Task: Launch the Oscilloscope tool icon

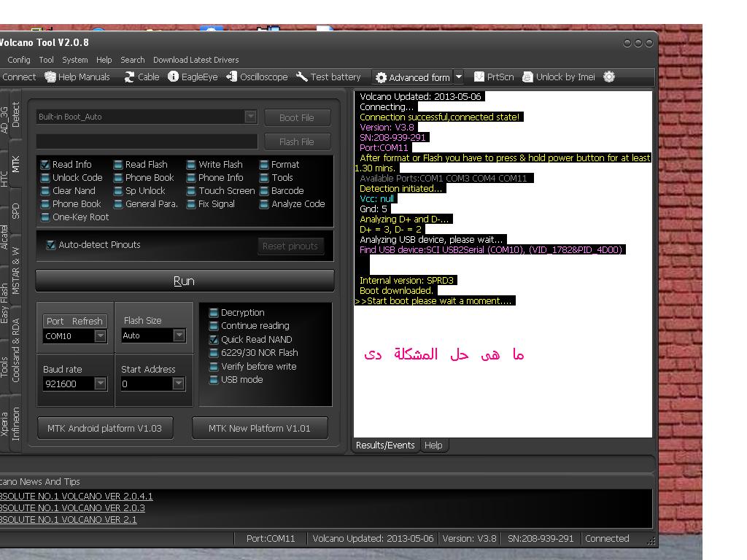Action: [231, 77]
